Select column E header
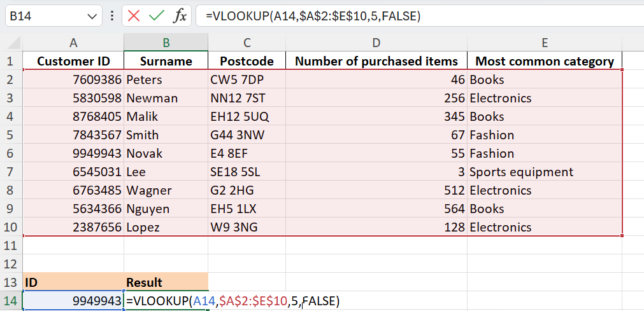 (545, 43)
